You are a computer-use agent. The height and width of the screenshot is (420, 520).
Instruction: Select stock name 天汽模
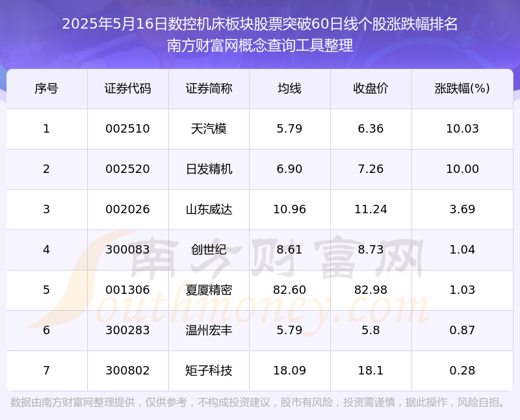click(209, 129)
